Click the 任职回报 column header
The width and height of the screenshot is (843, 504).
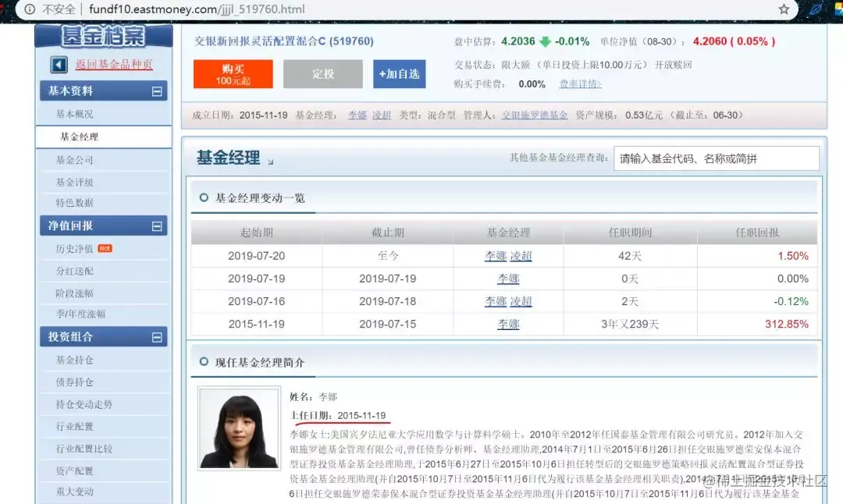pyautogui.click(x=757, y=232)
